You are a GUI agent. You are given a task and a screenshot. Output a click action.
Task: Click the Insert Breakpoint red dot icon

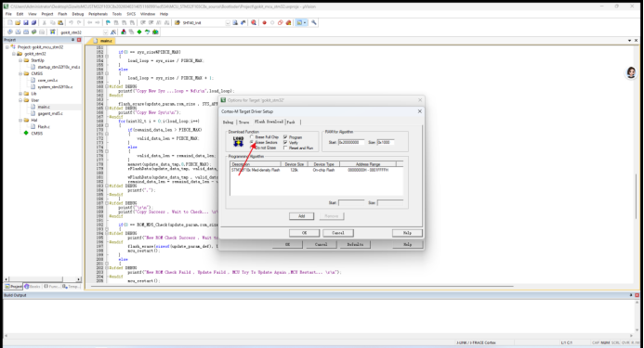point(264,22)
